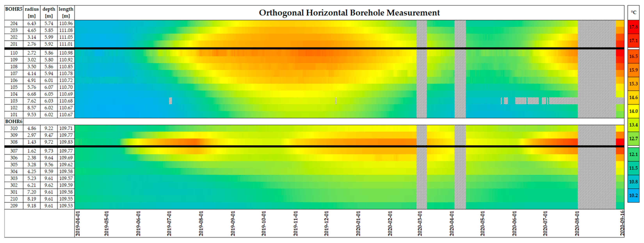The height and width of the screenshot is (243, 644).
Task: Select sensor row 308 label
Action: (14, 142)
